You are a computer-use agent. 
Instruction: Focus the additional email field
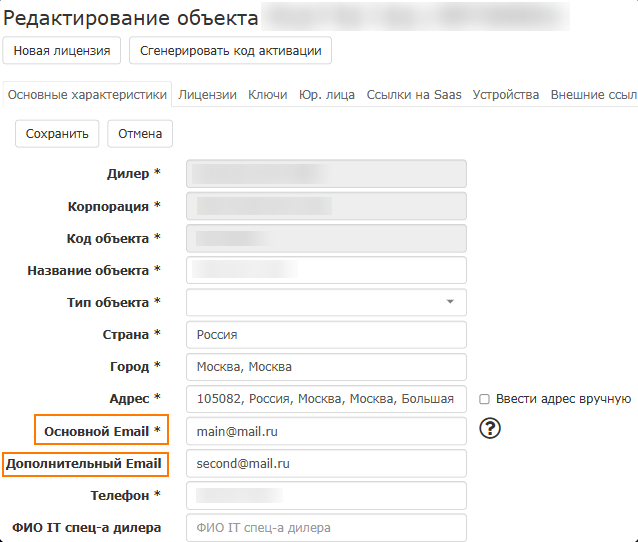pyautogui.click(x=327, y=464)
